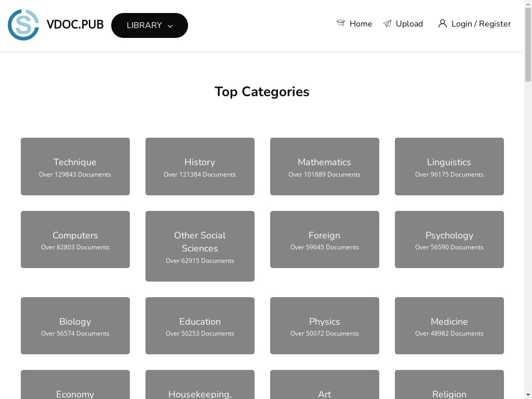The image size is (532, 399).
Task: Browse the Physics category tile
Action: pyautogui.click(x=324, y=326)
